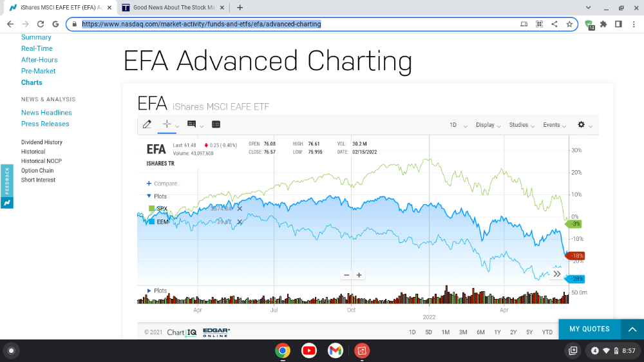Screen dimensions: 644x362
Task: Open the launcher circle button
Action: 11,350
